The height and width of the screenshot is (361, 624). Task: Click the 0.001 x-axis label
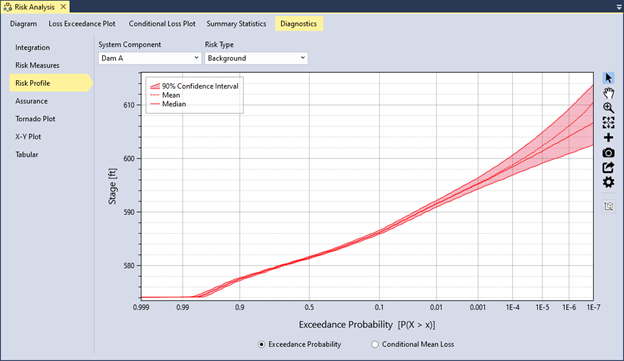pos(478,307)
